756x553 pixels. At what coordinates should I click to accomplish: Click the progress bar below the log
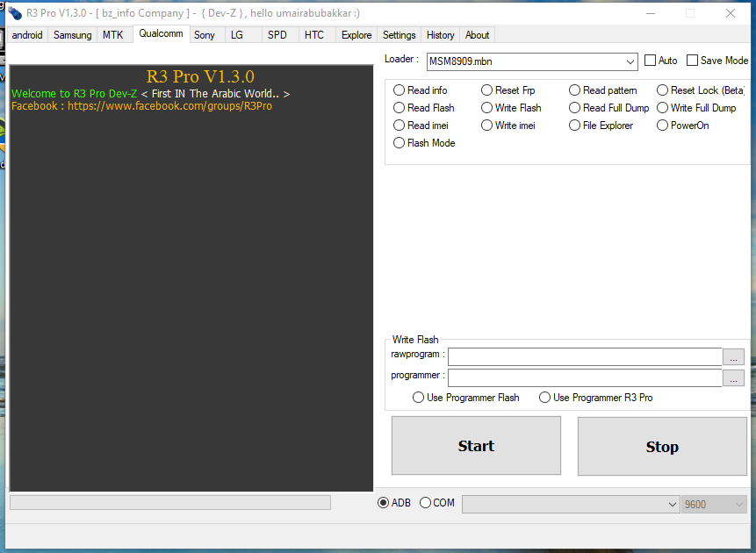point(170,502)
